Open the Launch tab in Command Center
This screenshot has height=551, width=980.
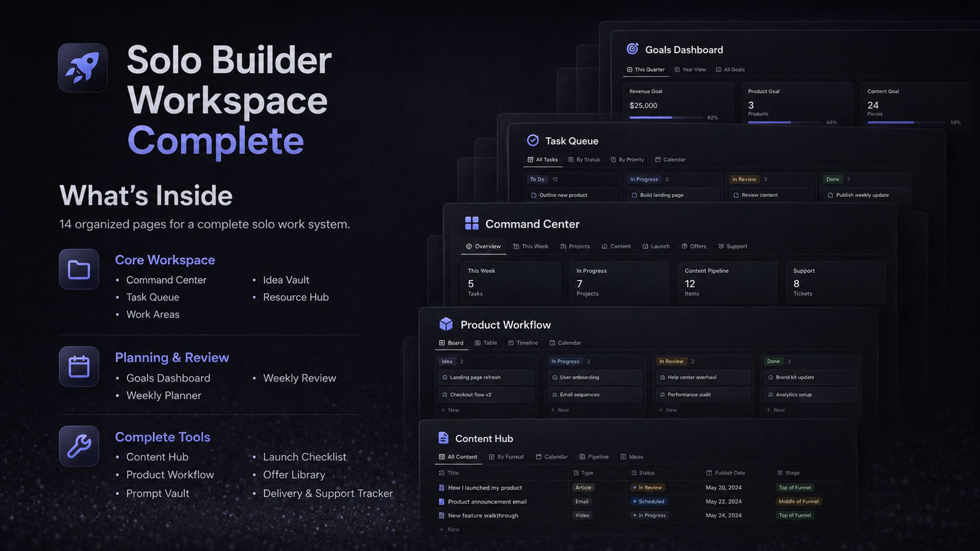(656, 246)
